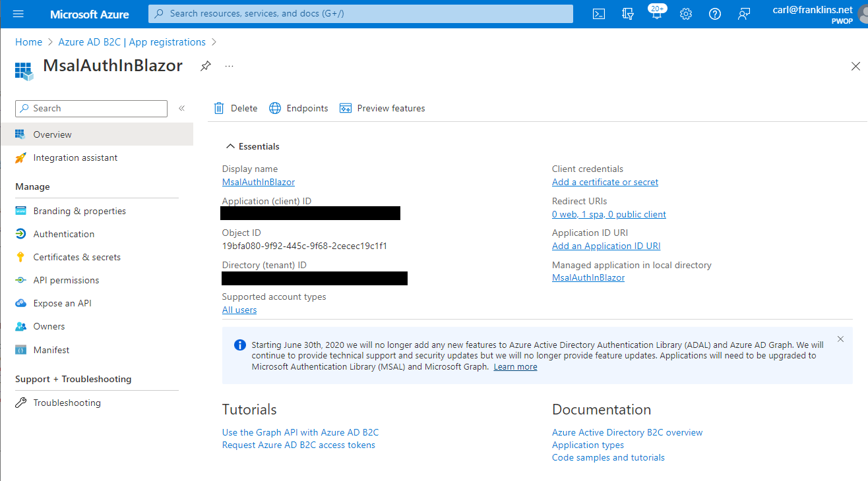
Task: Click the Application (client) ID label
Action: point(266,201)
